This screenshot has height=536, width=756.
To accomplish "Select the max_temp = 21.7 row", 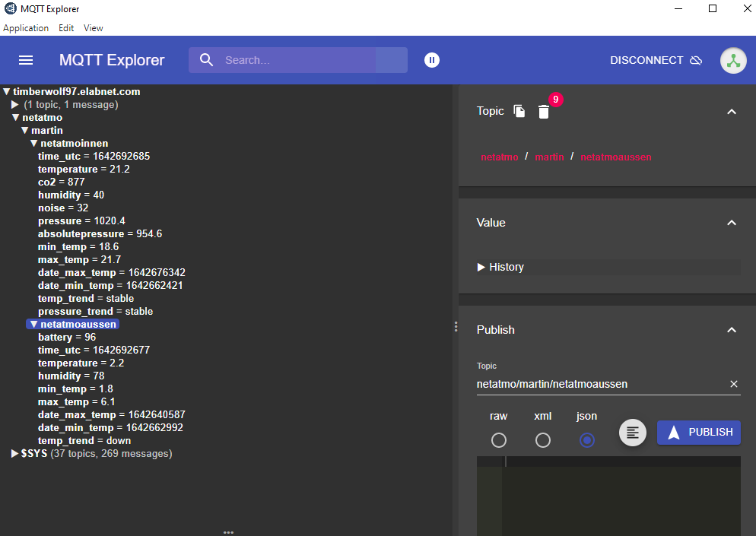I will point(79,260).
